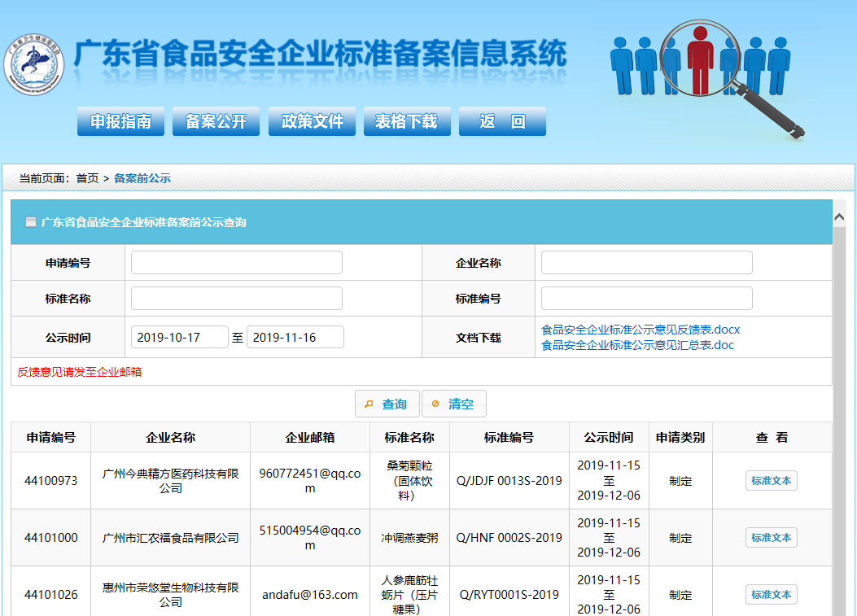Click the 申请编号 table column header
Viewport: 857px width, 616px height.
(50, 437)
